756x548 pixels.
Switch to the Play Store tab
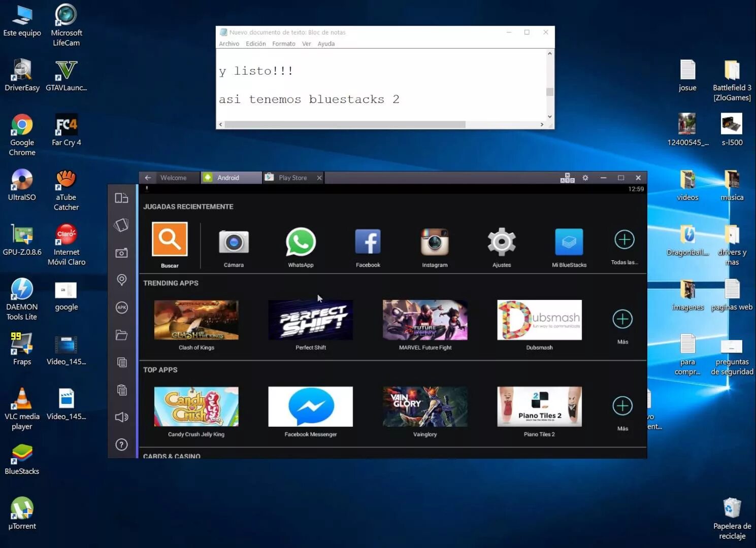click(x=293, y=178)
